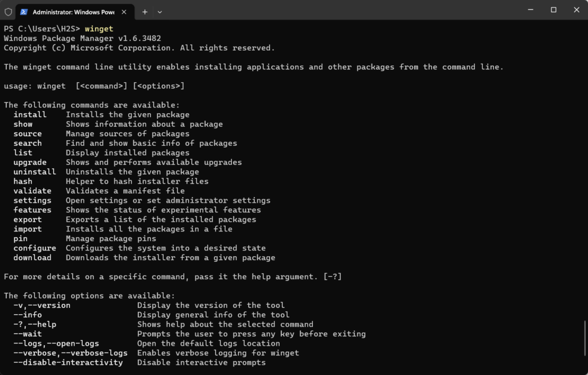
Task: Maximize the terminal window
Action: 554,10
